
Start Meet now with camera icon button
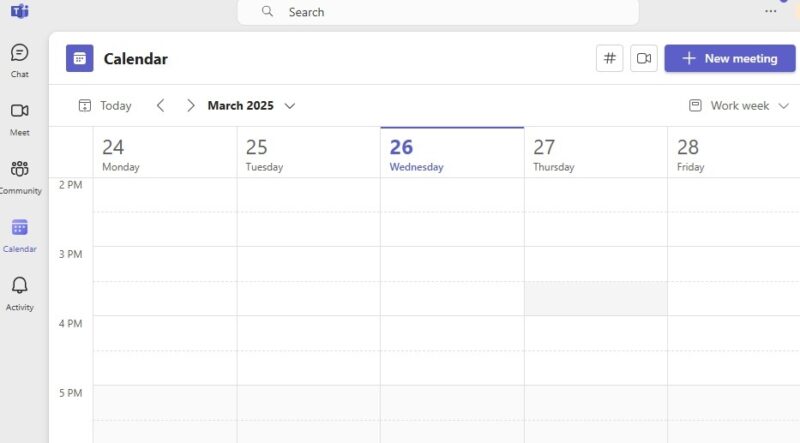[643, 58]
